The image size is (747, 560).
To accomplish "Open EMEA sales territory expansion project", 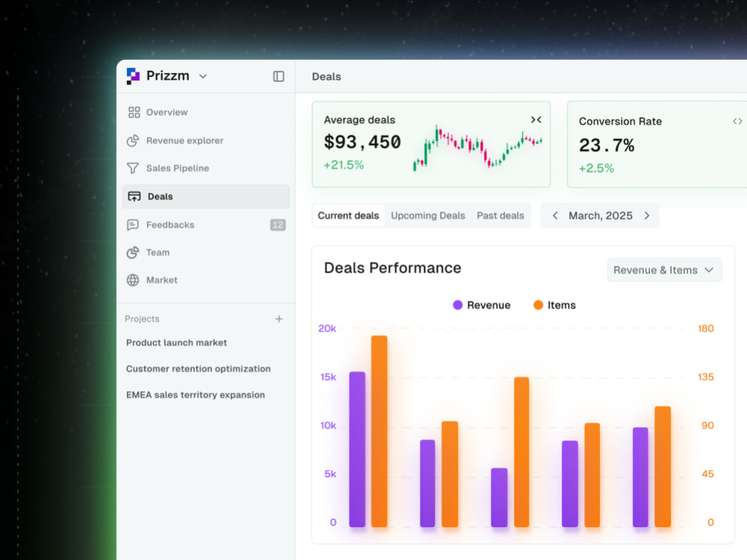I will click(195, 395).
